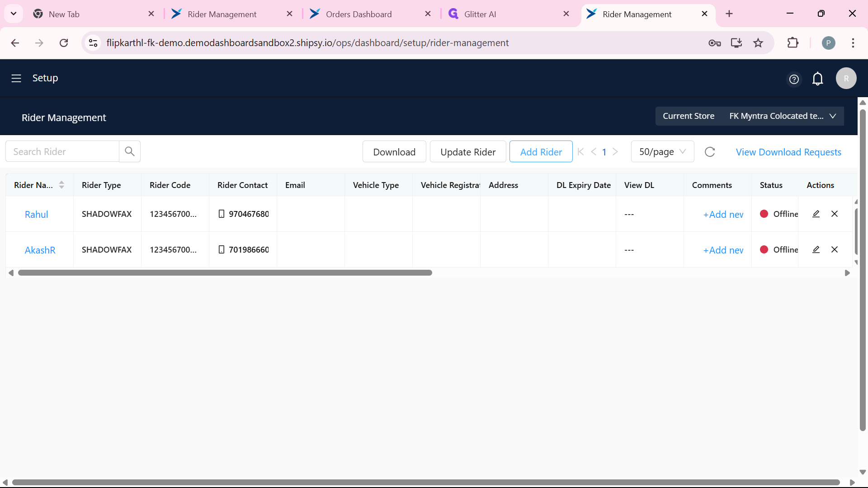Viewport: 868px width, 488px height.
Task: Click the Vehicle Type column header
Action: pyautogui.click(x=376, y=185)
